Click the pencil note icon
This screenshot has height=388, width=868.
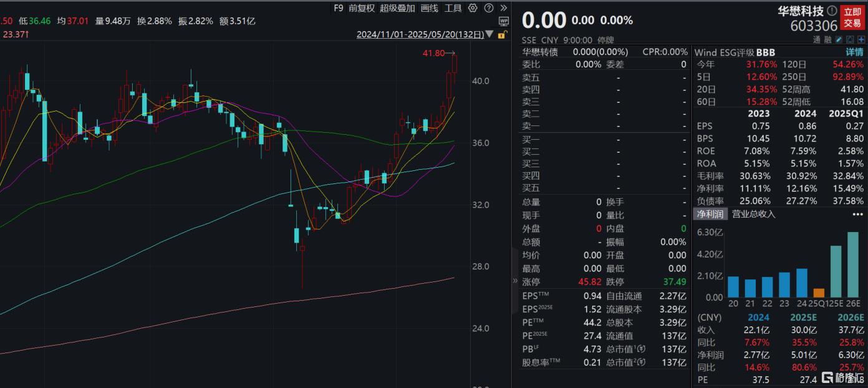click(x=839, y=40)
